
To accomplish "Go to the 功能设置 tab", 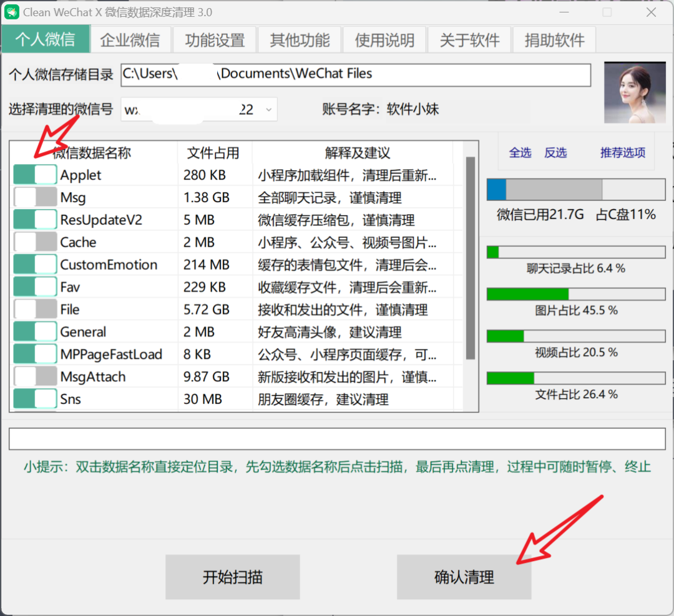I will pyautogui.click(x=215, y=40).
